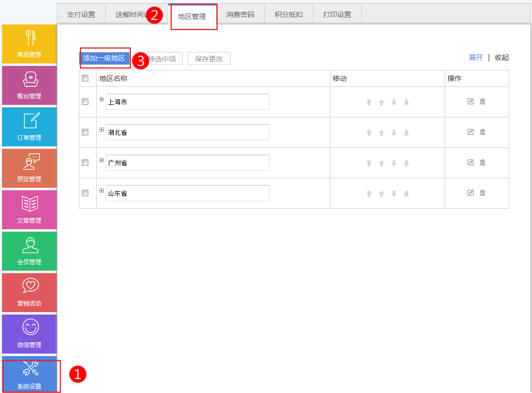
Task: Check the 山东省 row checkbox
Action: (85, 193)
